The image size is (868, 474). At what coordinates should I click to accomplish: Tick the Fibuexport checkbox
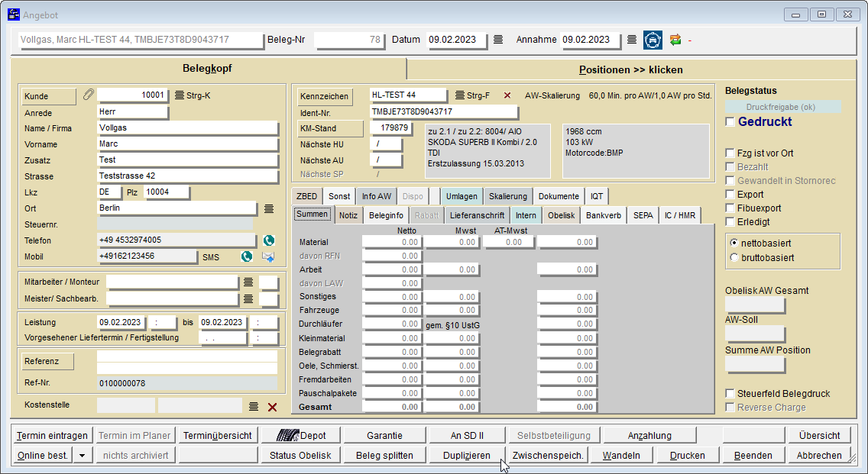coord(730,208)
